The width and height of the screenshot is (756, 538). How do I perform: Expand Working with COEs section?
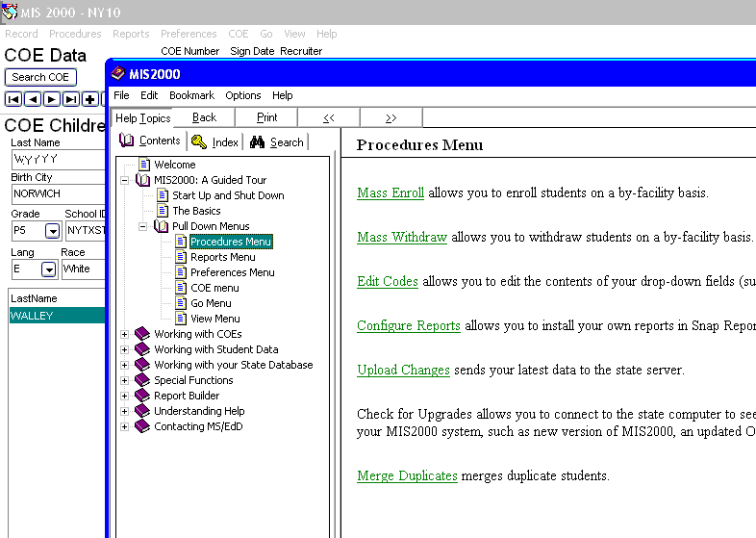124,334
